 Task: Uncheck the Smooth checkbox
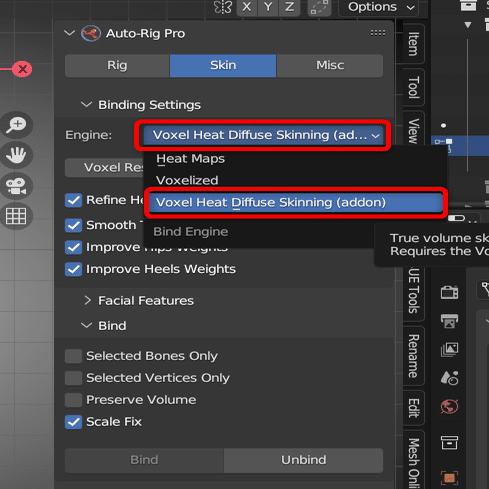73,225
